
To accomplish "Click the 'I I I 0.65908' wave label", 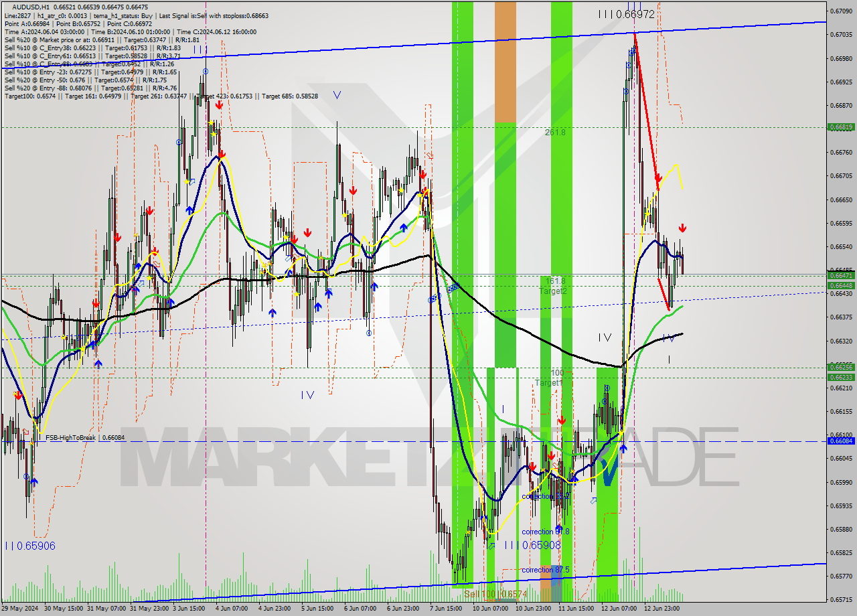I will [x=533, y=545].
